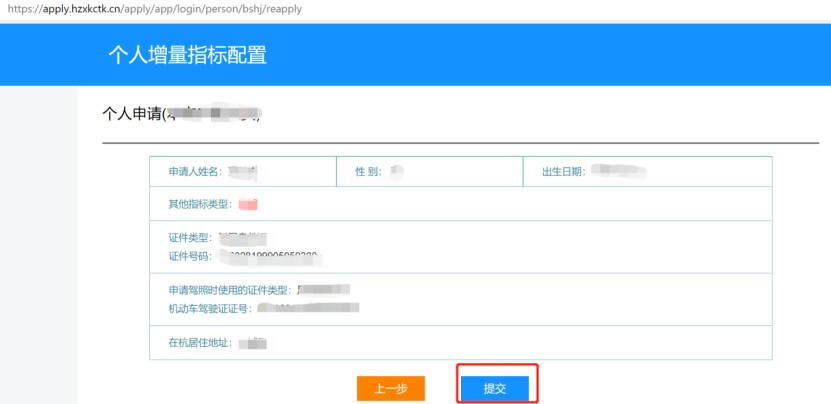Click the red 其他指标类型 value
Viewport: 831px width, 404px height.
click(248, 204)
